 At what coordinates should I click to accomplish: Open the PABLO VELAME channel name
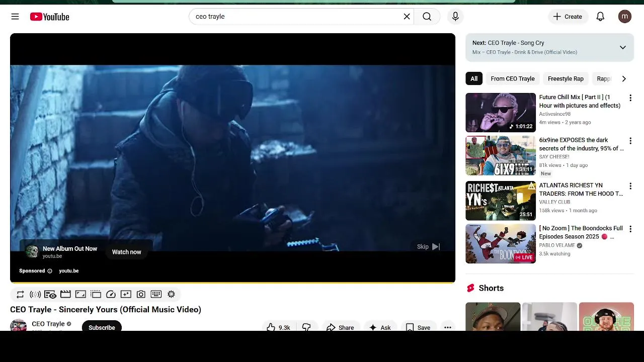pos(557,245)
